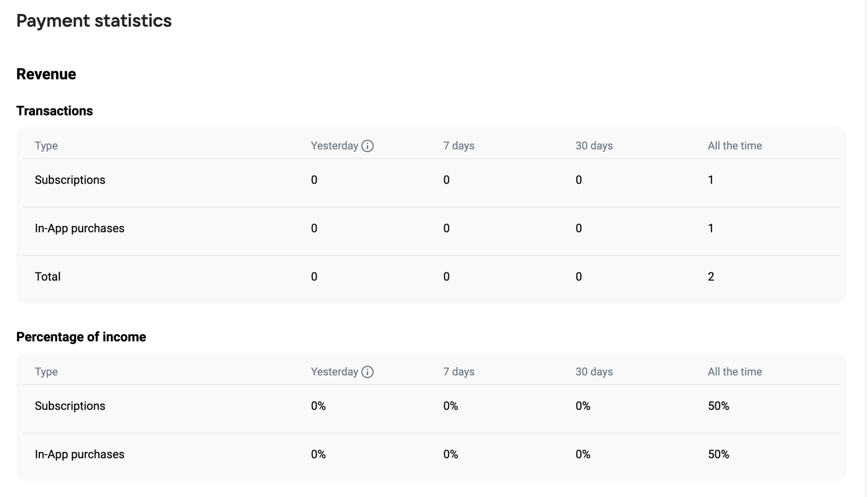Click the 7 days header in Percentage of income

(459, 372)
